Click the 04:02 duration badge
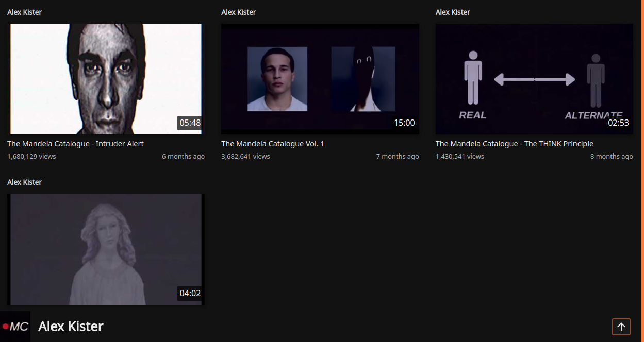 [x=190, y=293]
